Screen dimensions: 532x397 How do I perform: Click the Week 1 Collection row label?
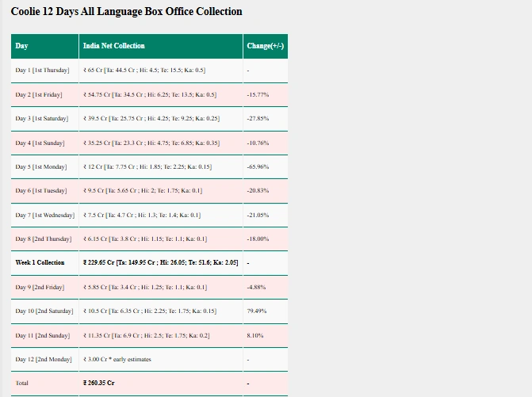tap(40, 263)
